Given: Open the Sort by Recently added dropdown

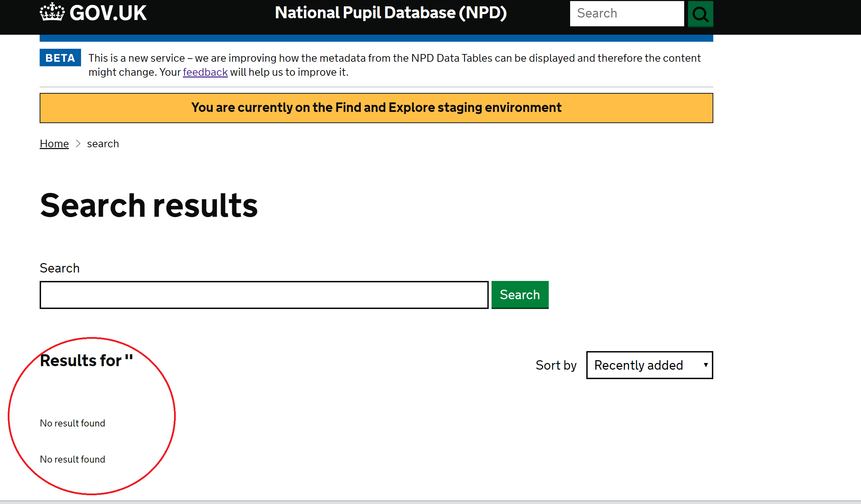Looking at the screenshot, I should pos(649,365).
